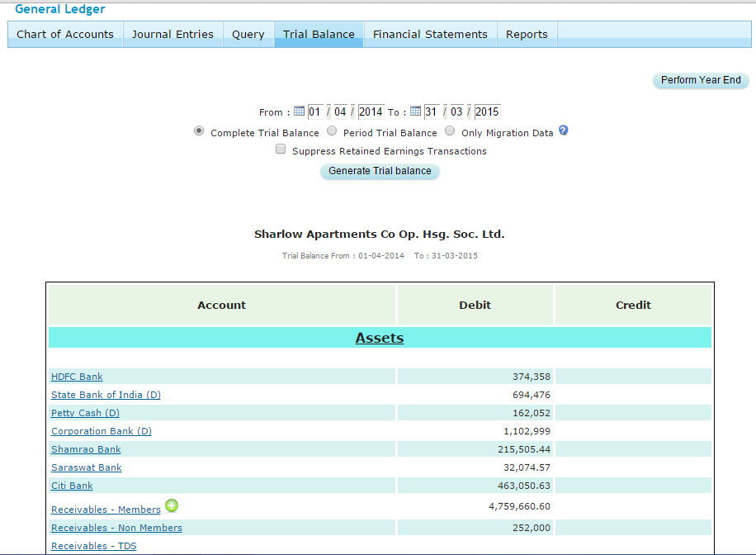Click the debit value 162,052
This screenshot has height=555, width=756.
(532, 413)
